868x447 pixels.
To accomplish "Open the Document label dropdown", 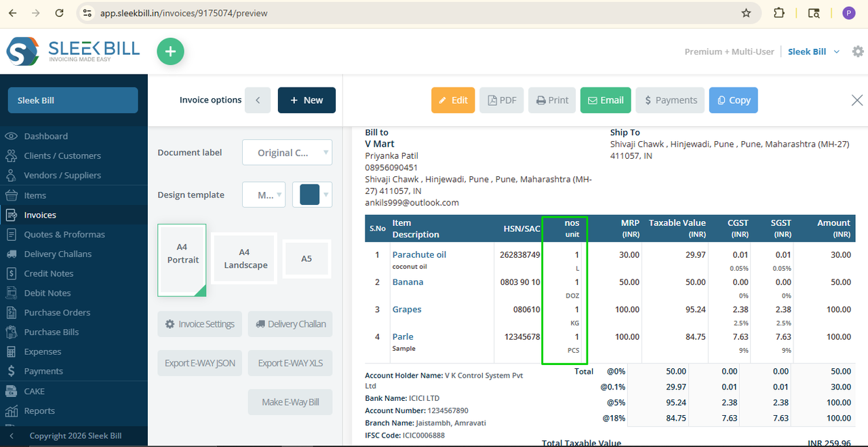I will click(288, 153).
